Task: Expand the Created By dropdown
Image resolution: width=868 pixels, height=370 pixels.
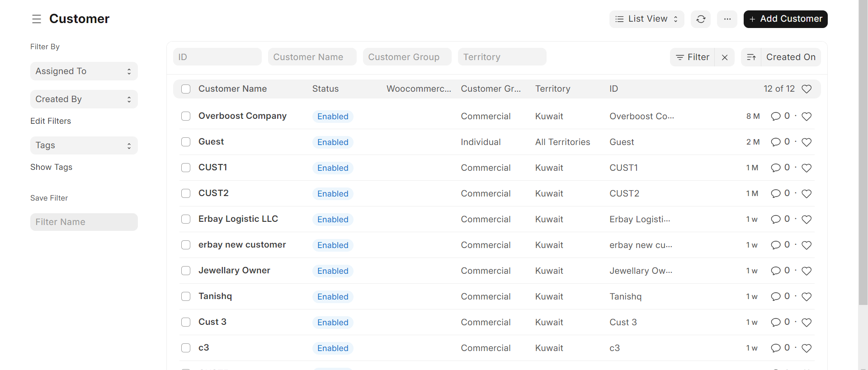Action: (84, 99)
